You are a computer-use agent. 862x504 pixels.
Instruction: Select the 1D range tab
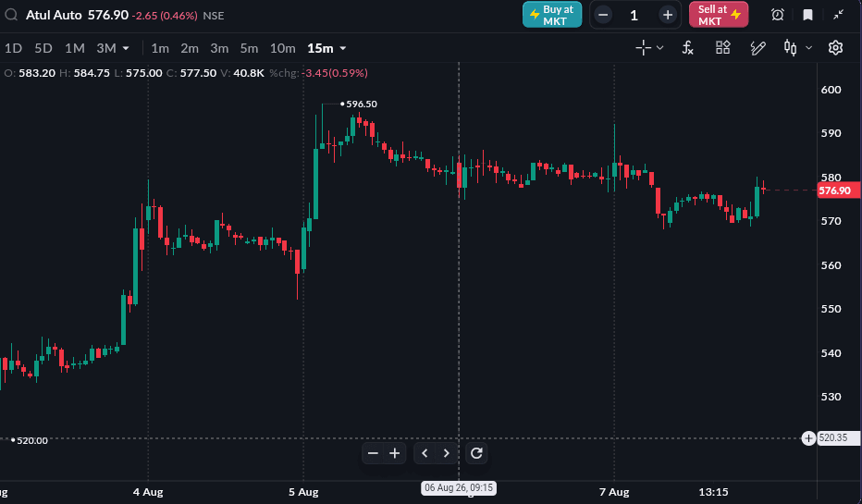[x=13, y=48]
